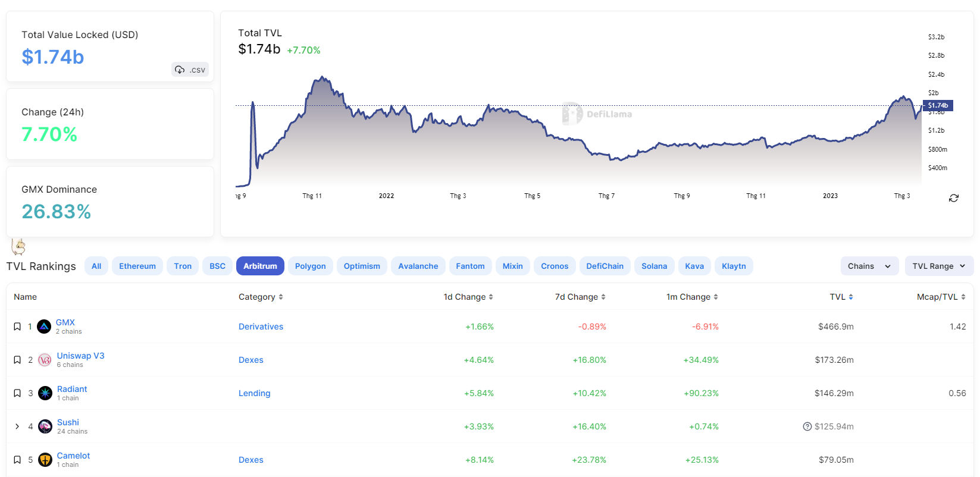This screenshot has height=477, width=980.
Task: Select the BSC chain filter
Action: (x=218, y=266)
